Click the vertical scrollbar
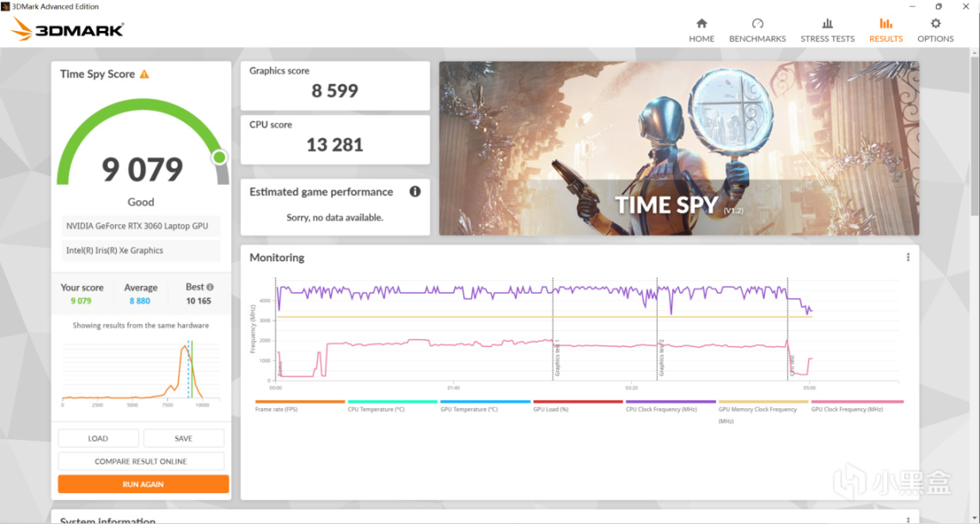 point(974,137)
